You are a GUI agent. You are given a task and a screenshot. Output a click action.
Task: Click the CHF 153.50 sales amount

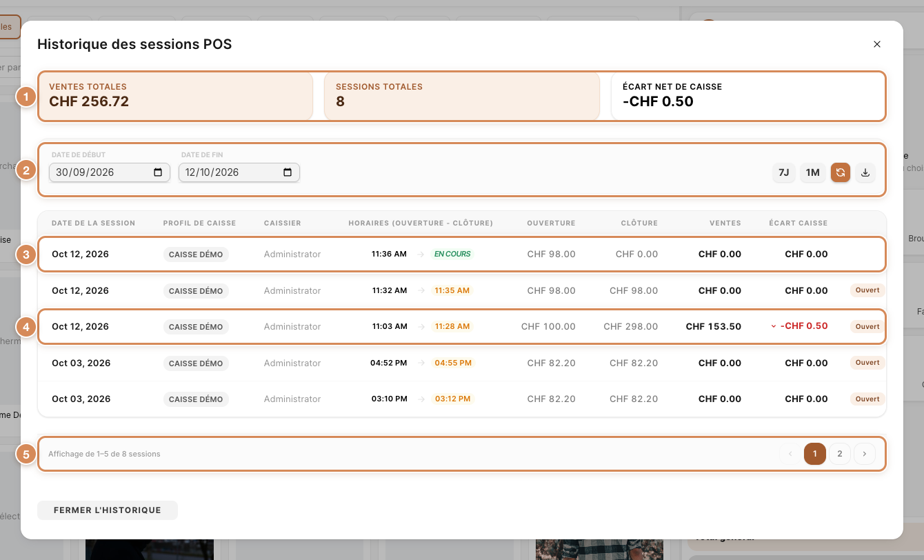click(714, 326)
